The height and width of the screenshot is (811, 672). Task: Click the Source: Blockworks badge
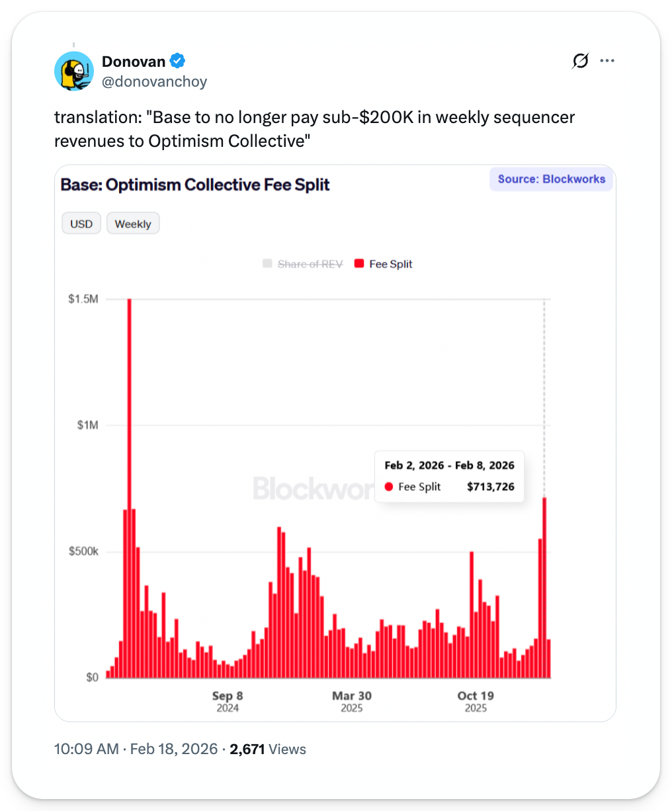(x=551, y=179)
